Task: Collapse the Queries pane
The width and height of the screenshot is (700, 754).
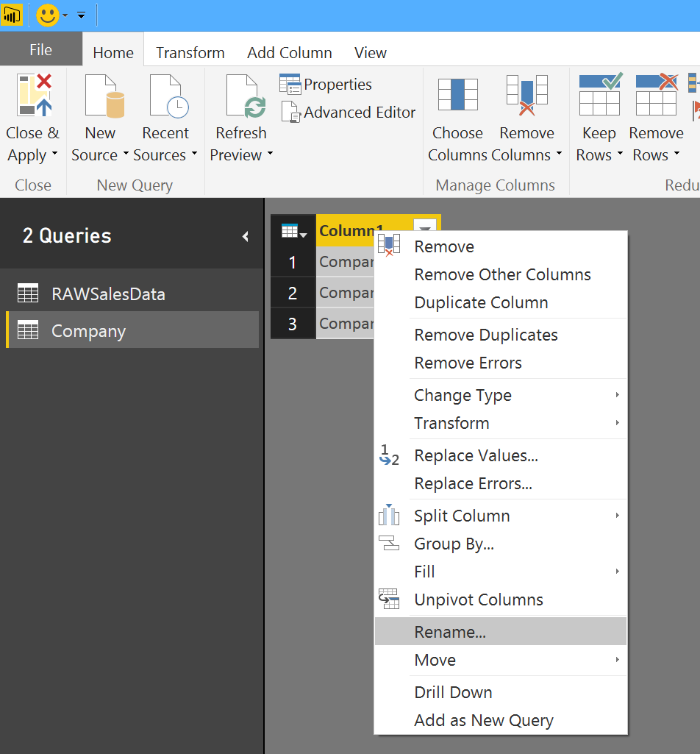Action: tap(245, 236)
